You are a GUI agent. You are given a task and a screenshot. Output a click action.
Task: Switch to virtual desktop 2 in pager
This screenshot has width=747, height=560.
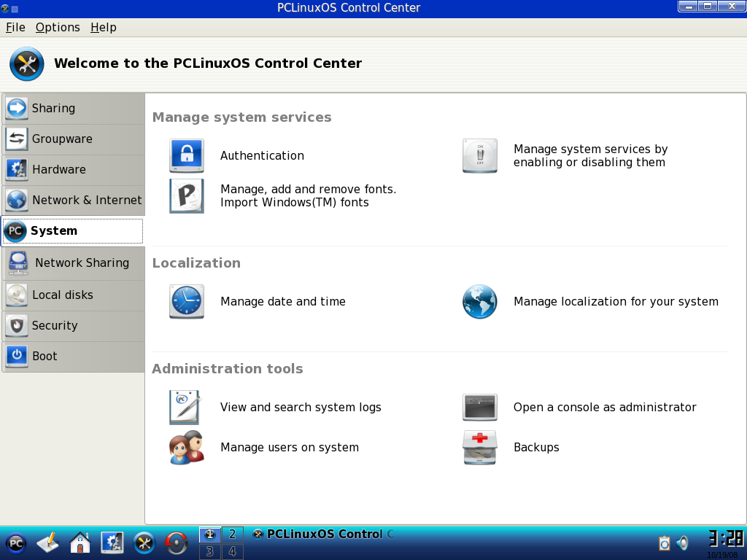click(232, 534)
